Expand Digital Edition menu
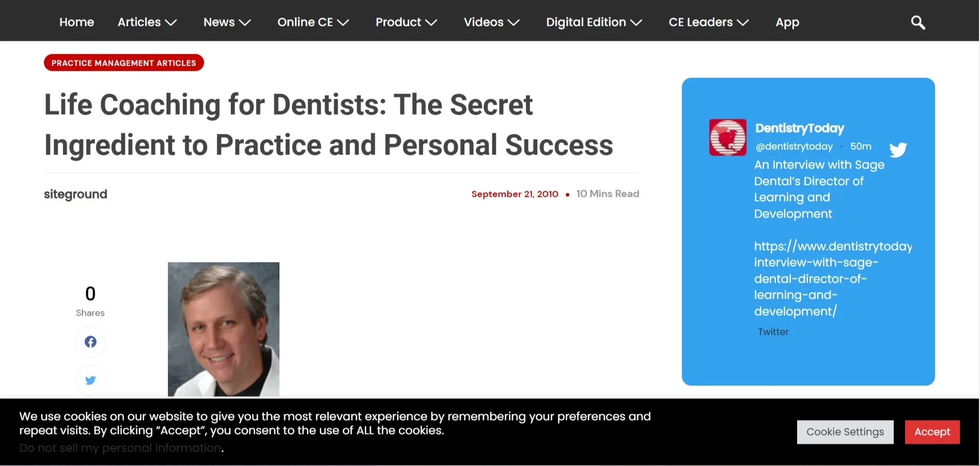Image resolution: width=980 pixels, height=466 pixels. (594, 22)
